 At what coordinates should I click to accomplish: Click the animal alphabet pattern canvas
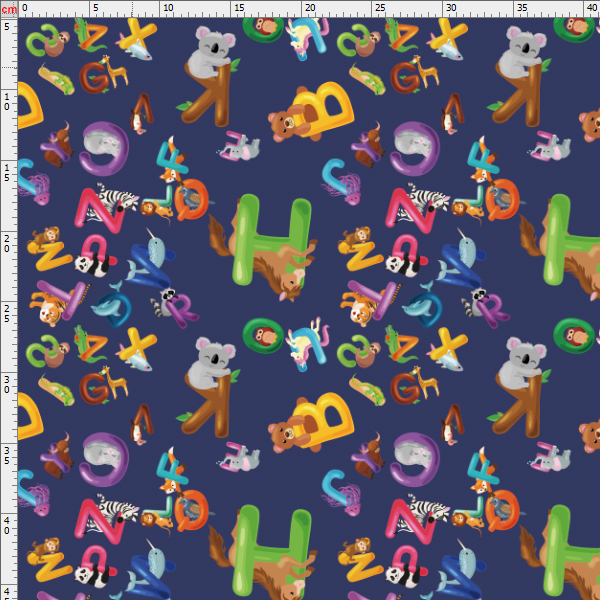click(309, 309)
